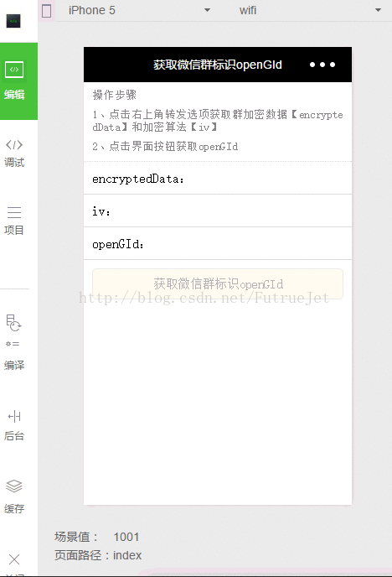Screen dimensions: 392x577
Task: Click the 场景值 1001 value
Action: [126, 537]
